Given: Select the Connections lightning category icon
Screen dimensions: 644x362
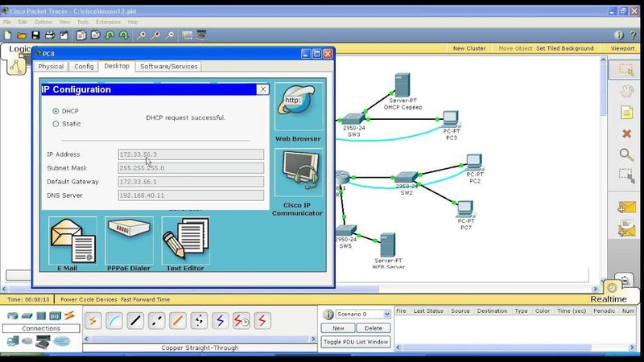Looking at the screenshot, I should [x=69, y=315].
